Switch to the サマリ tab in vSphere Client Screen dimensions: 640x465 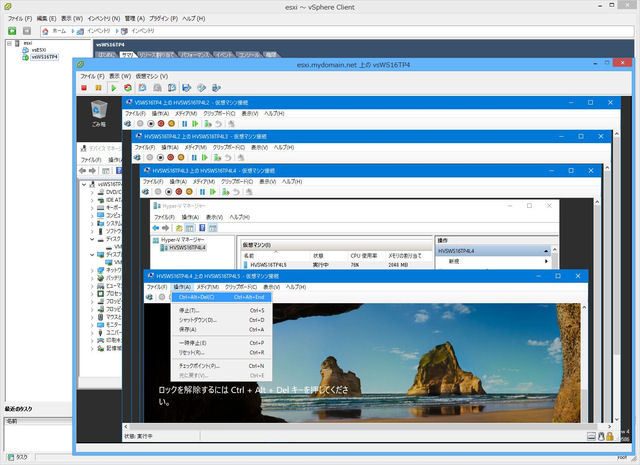(127, 55)
